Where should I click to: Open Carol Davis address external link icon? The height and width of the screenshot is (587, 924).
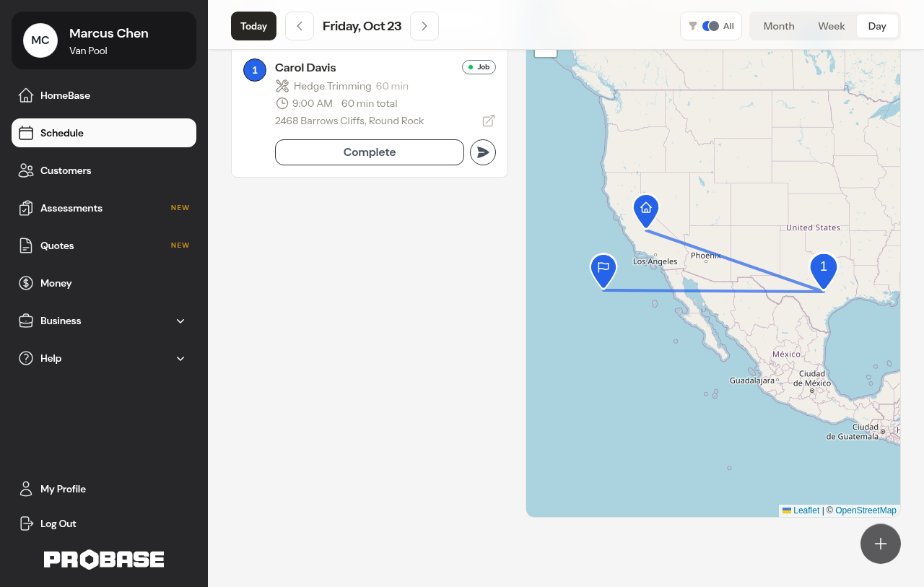pyautogui.click(x=489, y=121)
